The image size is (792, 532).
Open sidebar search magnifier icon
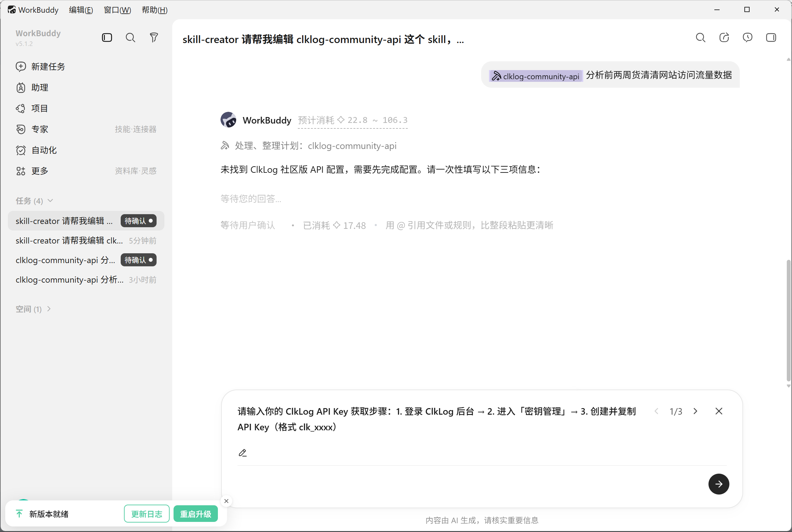(x=130, y=37)
